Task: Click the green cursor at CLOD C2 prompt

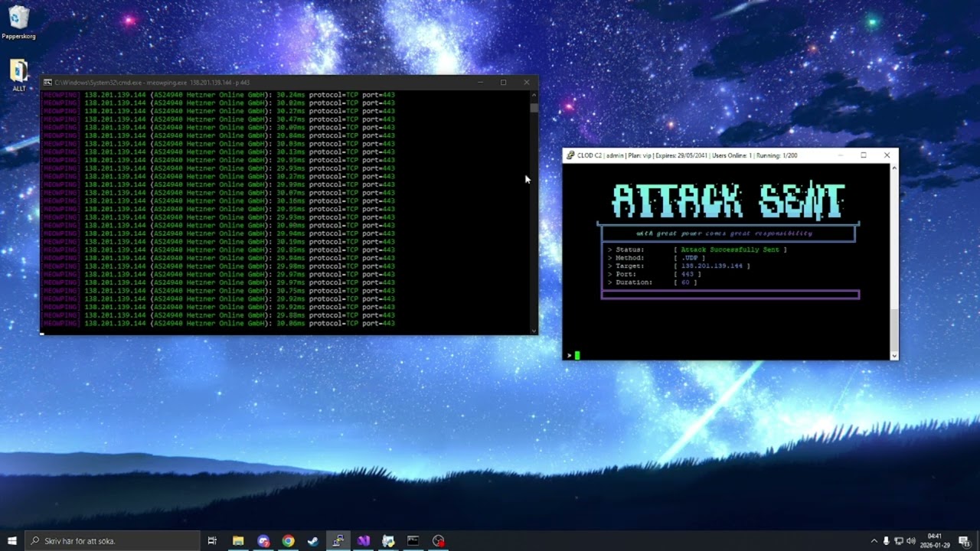Action: 577,355
